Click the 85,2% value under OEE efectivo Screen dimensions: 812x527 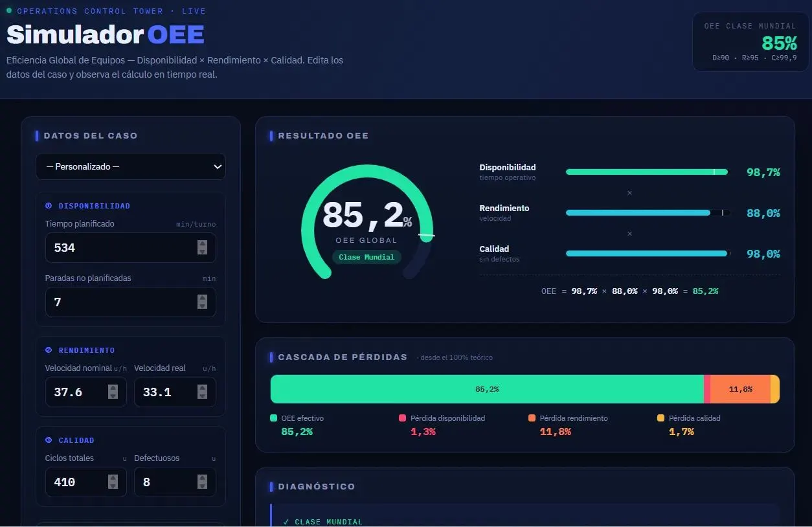(x=297, y=431)
